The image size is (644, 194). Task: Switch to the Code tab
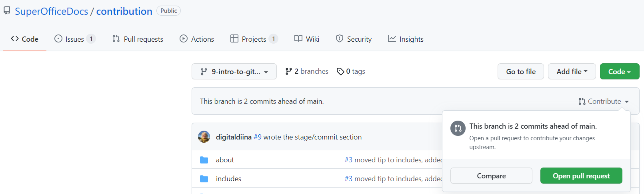(24, 39)
